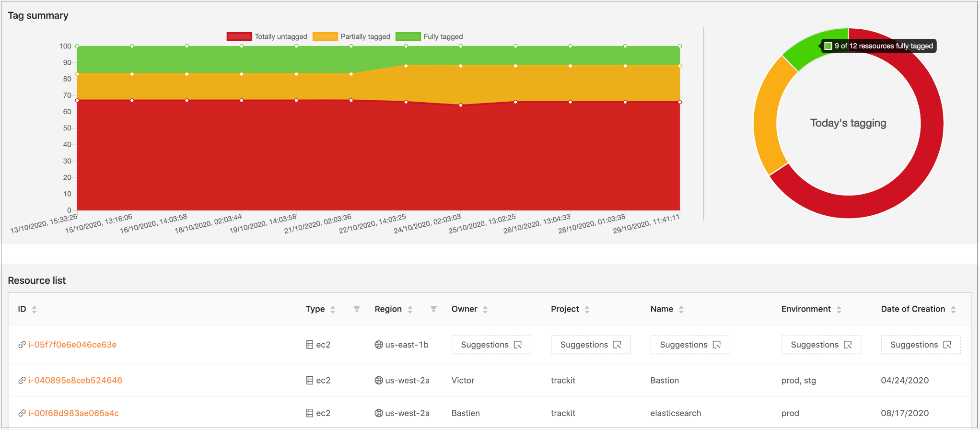Click the 'Tag summary' heading
The height and width of the screenshot is (430, 980).
pos(38,16)
